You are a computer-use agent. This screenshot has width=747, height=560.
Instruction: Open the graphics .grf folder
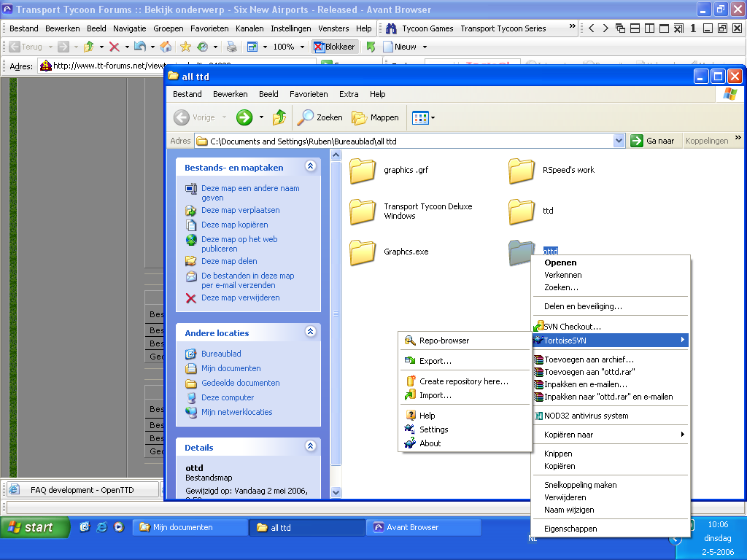point(363,171)
